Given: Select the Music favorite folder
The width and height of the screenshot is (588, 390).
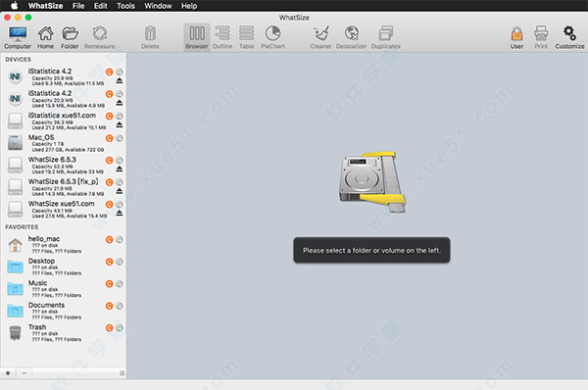Looking at the screenshot, I should (x=63, y=289).
